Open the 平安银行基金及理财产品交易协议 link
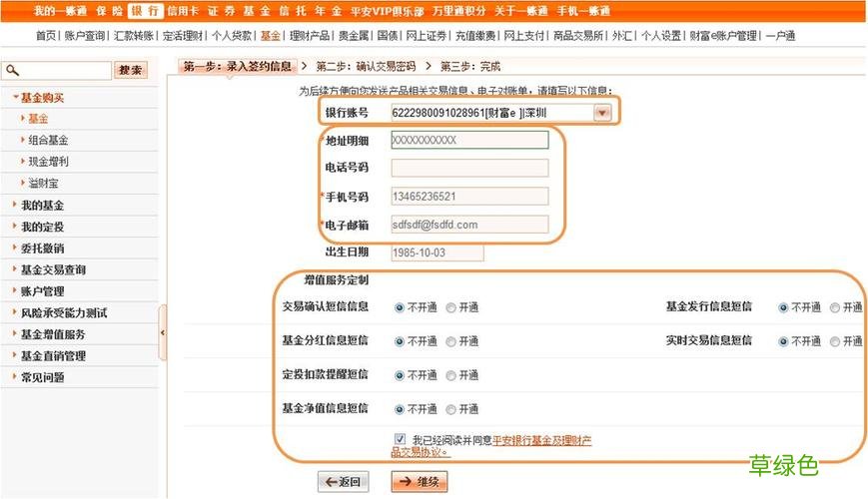The width and height of the screenshot is (868, 499). pyautogui.click(x=491, y=446)
